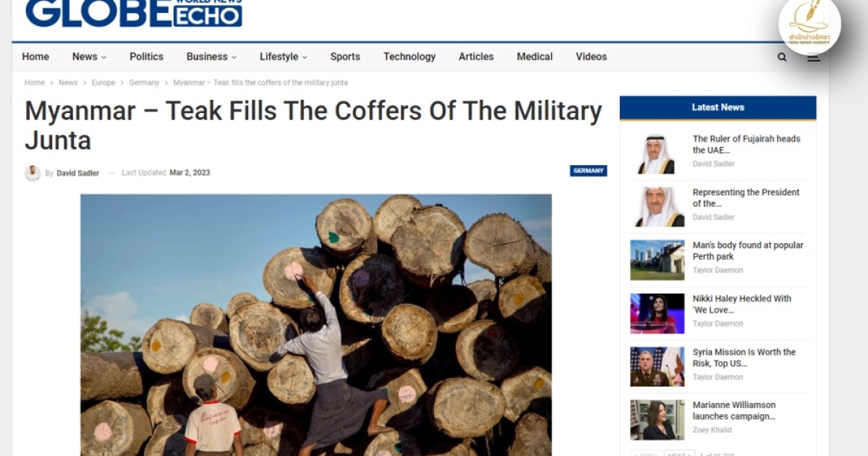
Task: Open Syria Mission Is Worth the Risk headline
Action: click(x=744, y=358)
